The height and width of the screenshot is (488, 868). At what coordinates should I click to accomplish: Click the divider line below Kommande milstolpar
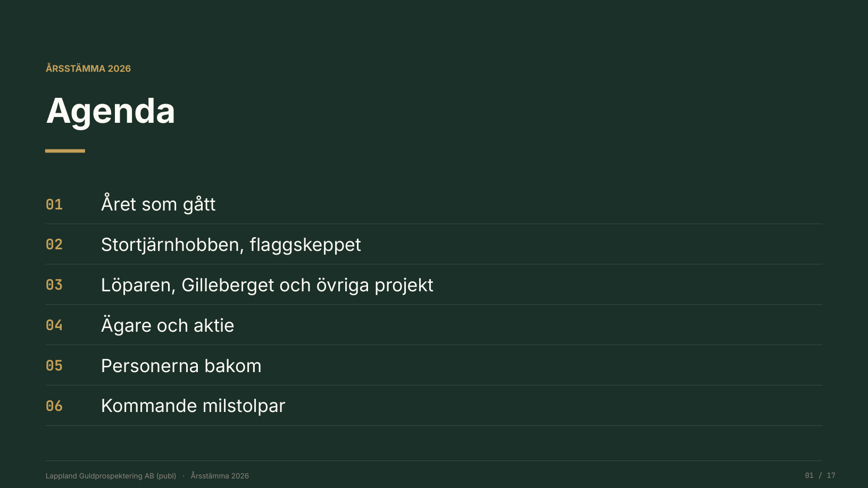pos(434,425)
